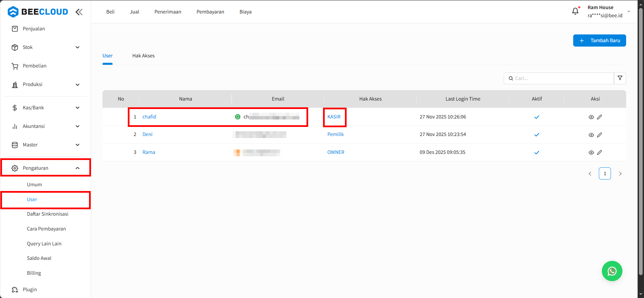Open the Ram House account dropdown
Image resolution: width=644 pixels, height=298 pixels.
628,11
